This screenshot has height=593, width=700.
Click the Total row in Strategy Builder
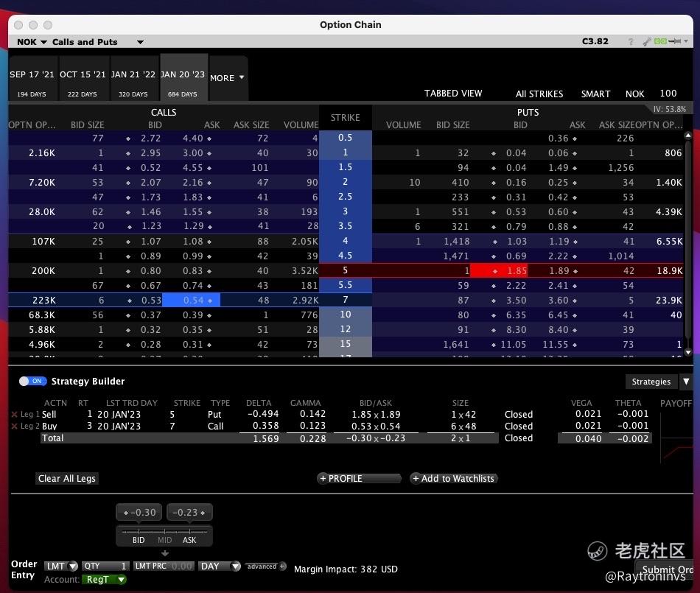point(269,438)
